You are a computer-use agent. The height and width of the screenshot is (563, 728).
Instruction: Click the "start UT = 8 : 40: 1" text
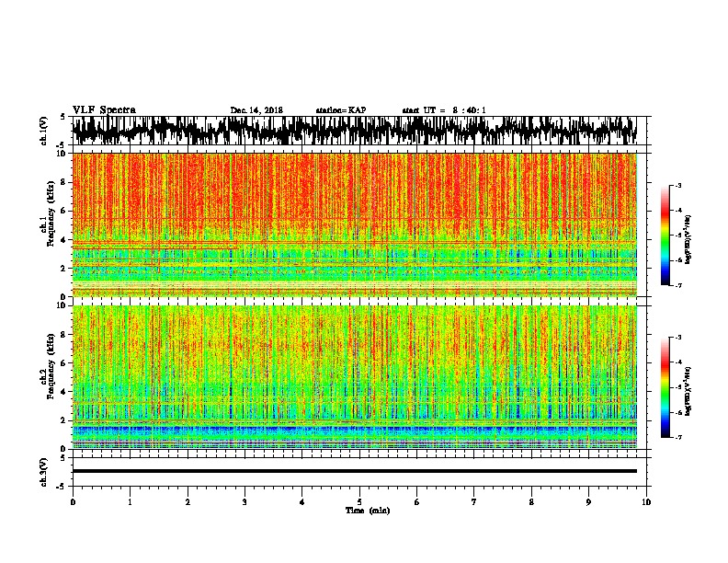click(x=444, y=110)
